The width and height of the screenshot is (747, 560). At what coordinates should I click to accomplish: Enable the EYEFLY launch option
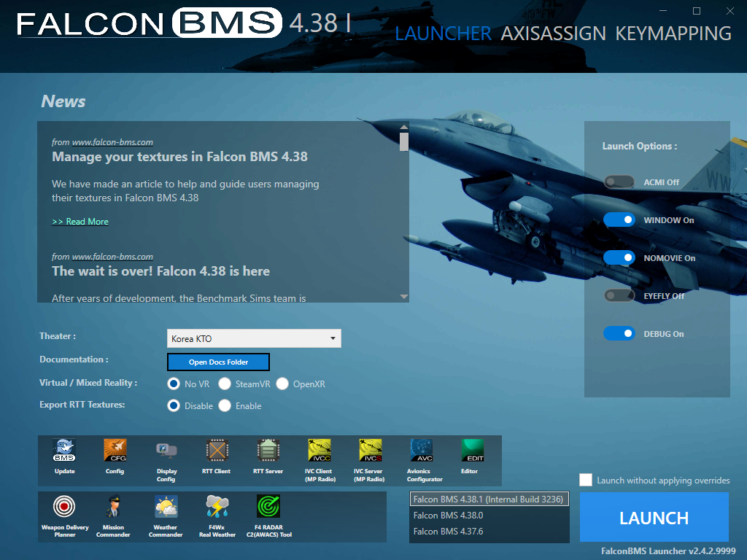619,295
